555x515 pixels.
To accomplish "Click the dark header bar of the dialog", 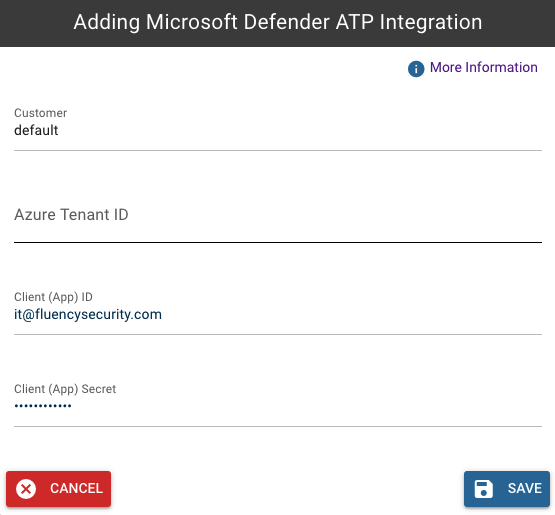I will pyautogui.click(x=278, y=23).
